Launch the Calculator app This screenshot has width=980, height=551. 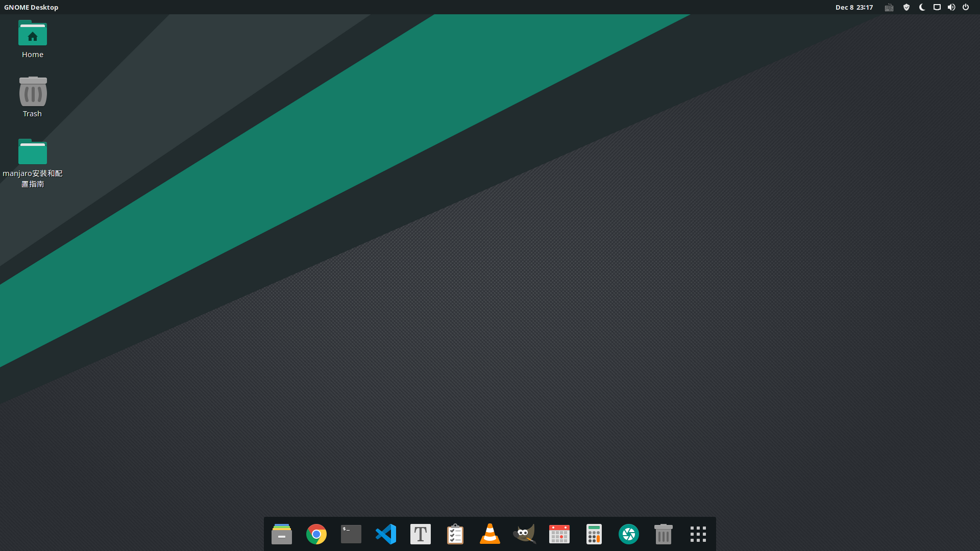(594, 534)
